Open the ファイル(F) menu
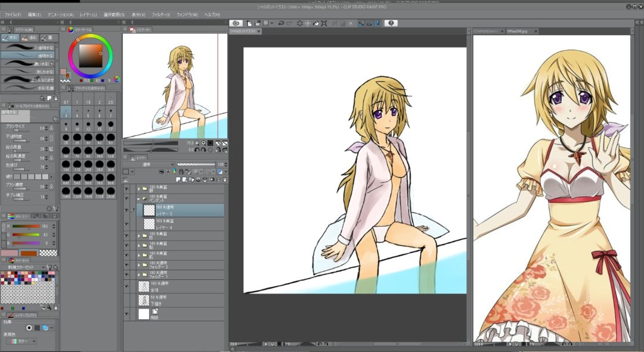Screen dimensions: 644x352 [13, 14]
